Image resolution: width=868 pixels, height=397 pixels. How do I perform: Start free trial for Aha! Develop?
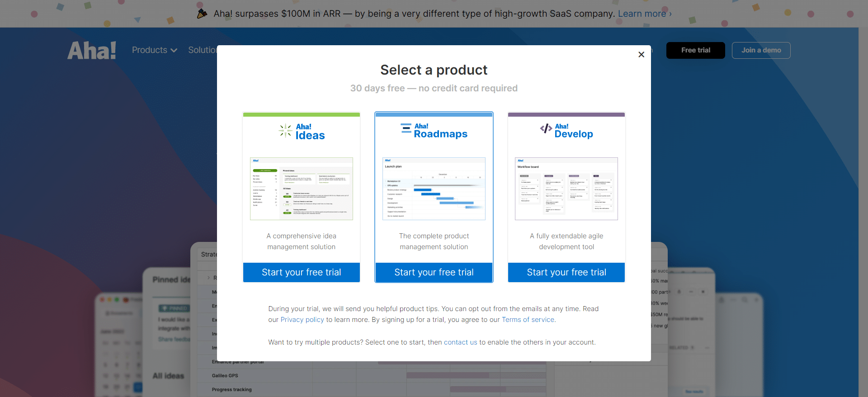coord(566,272)
